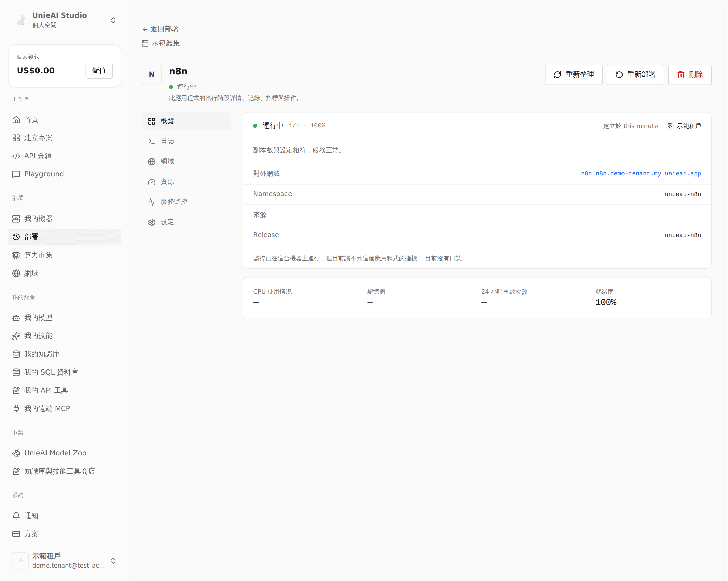Select the 網域 tab in app nav
The width and height of the screenshot is (728, 581).
coord(186,162)
